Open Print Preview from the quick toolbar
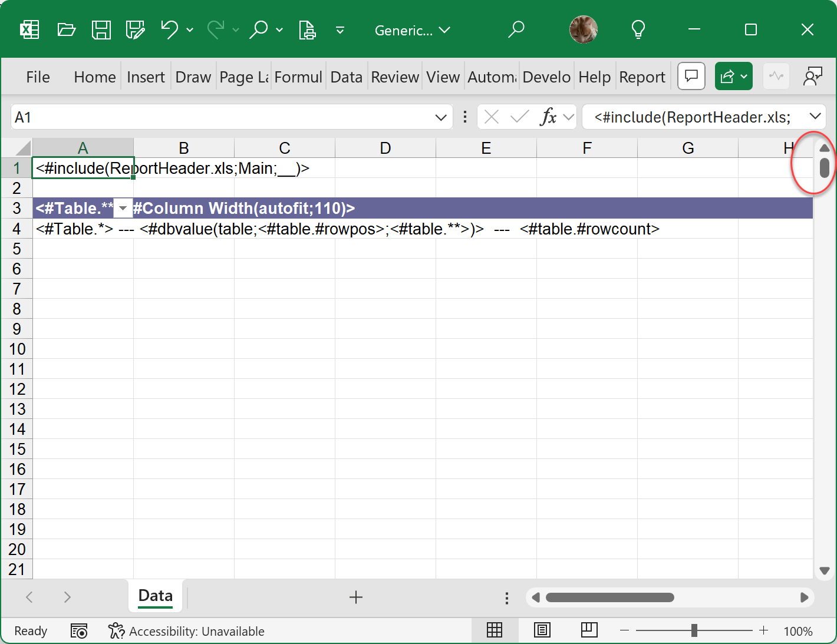Viewport: 837px width, 644px height. pyautogui.click(x=307, y=29)
